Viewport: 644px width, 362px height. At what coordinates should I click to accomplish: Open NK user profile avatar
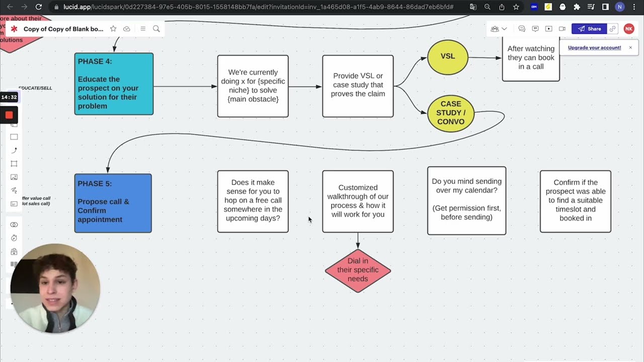coord(629,29)
